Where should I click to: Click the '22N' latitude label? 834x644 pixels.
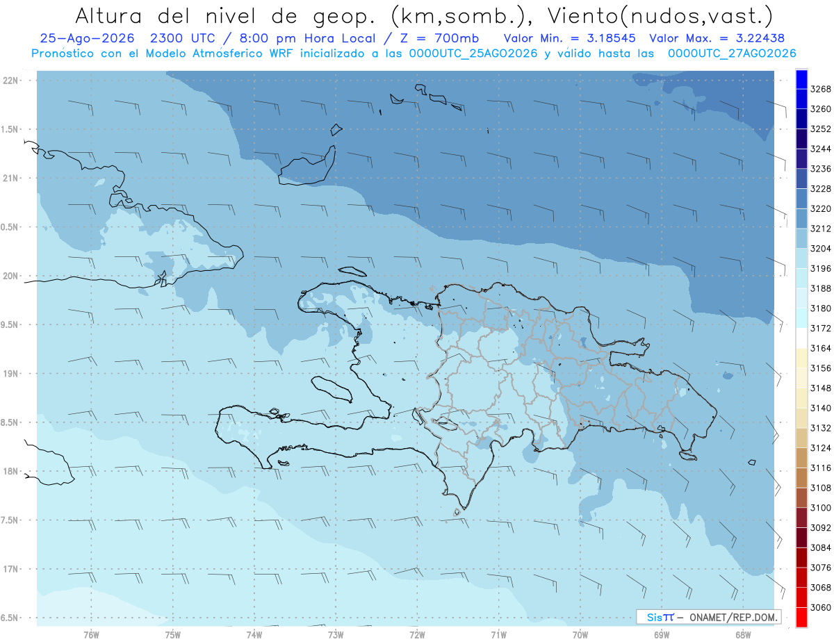[11, 81]
